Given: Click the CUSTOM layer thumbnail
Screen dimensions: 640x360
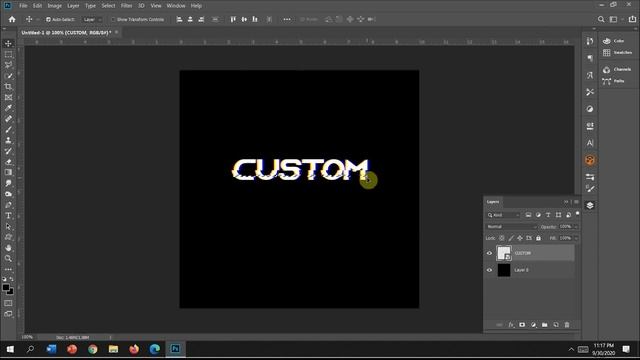Looking at the screenshot, I should click(504, 253).
